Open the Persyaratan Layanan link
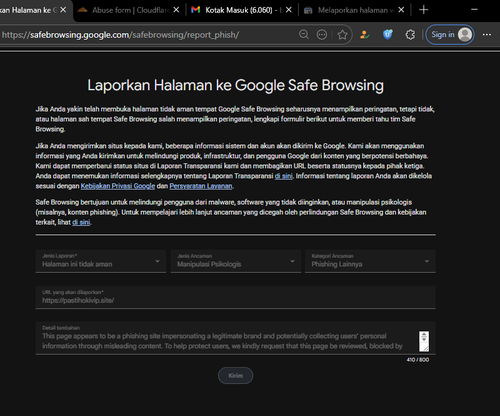This screenshot has height=416, width=500. [x=201, y=186]
